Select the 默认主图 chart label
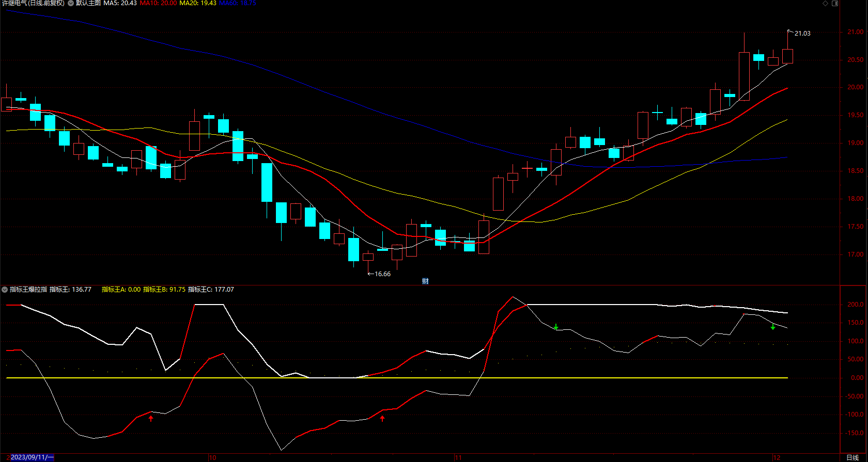868x462 pixels. (88, 3)
